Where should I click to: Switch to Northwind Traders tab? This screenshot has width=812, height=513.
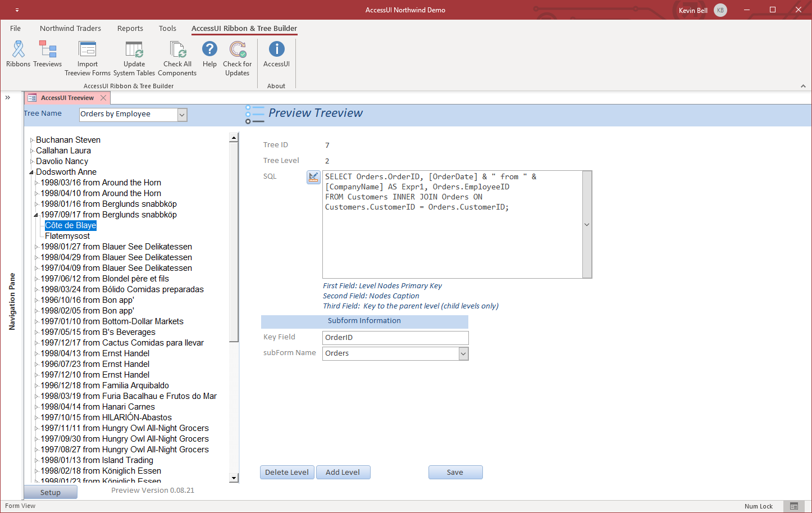click(70, 29)
